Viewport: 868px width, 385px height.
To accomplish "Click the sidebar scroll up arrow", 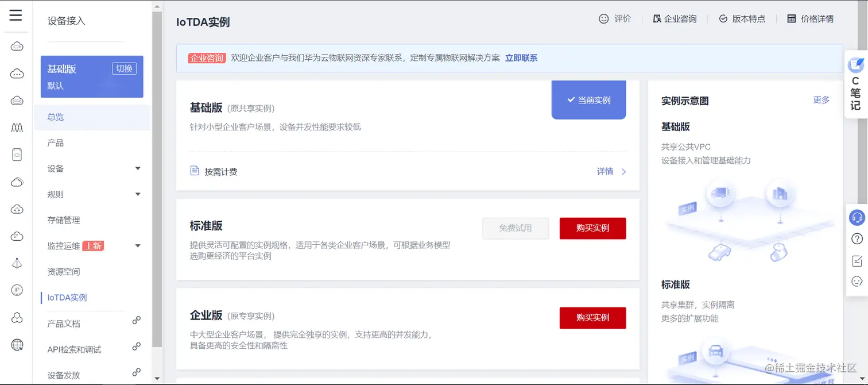I will (157, 5).
